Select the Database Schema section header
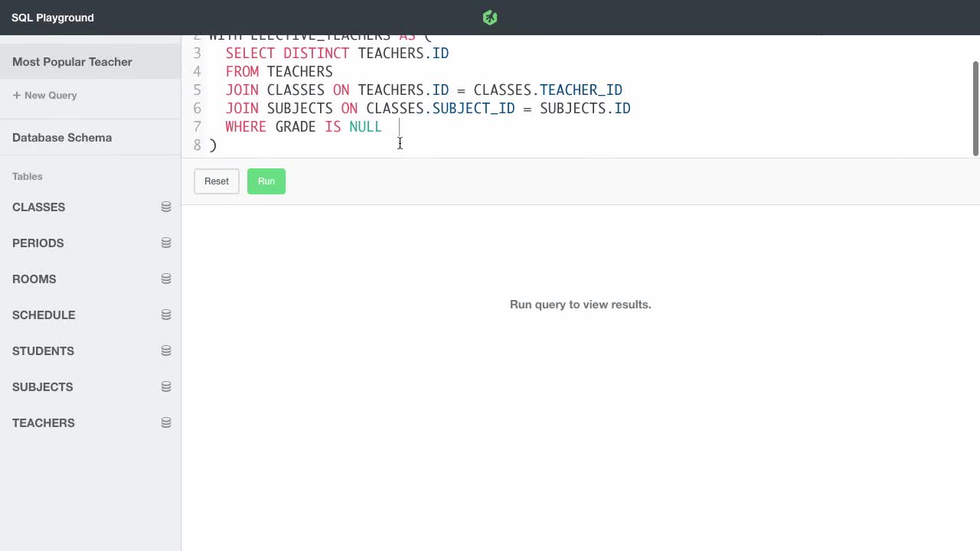The width and height of the screenshot is (980, 551). click(62, 138)
